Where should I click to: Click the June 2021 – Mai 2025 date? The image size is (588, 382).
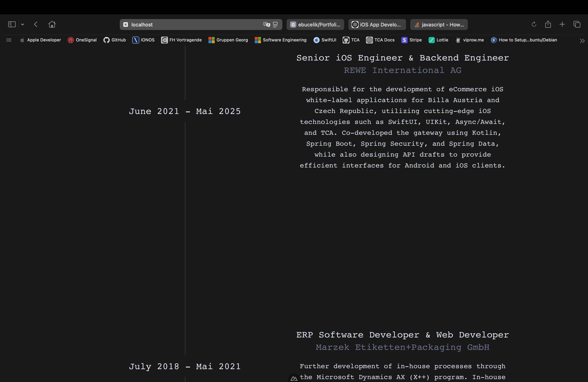(x=185, y=111)
